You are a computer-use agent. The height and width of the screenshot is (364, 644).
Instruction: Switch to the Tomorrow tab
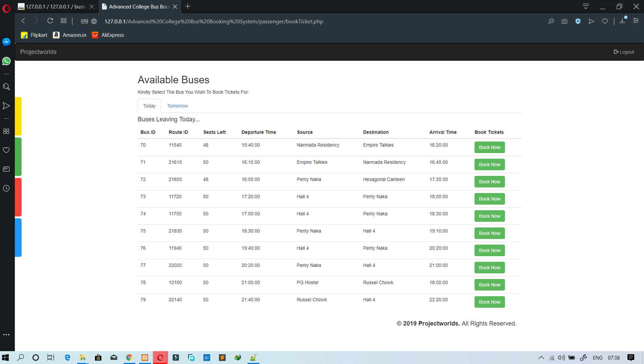click(x=178, y=106)
